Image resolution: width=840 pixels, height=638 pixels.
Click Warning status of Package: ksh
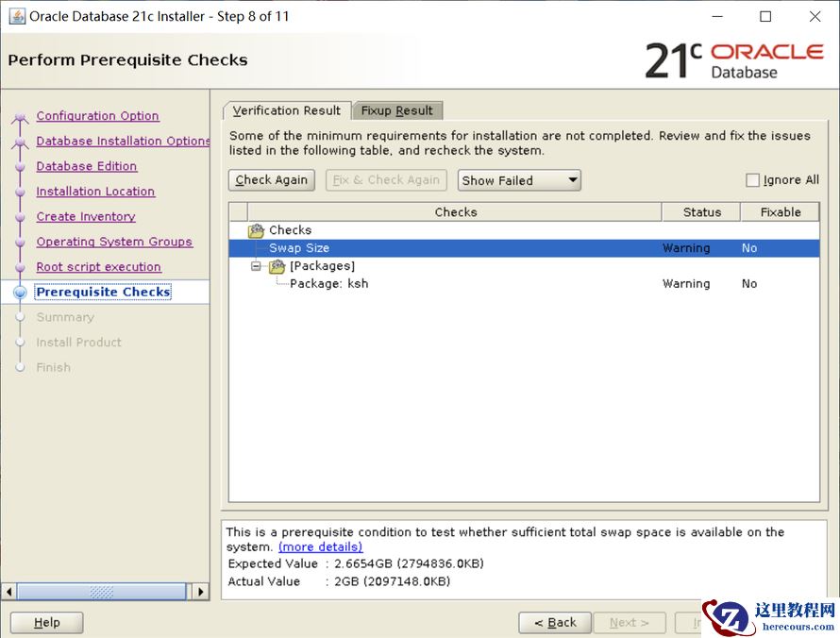pyautogui.click(x=686, y=283)
